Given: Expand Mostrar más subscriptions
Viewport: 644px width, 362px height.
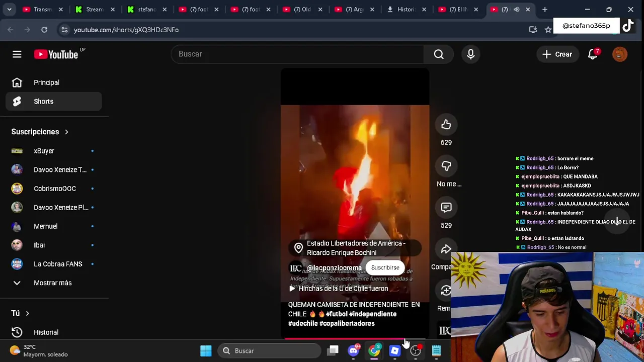Looking at the screenshot, I should 52,283.
